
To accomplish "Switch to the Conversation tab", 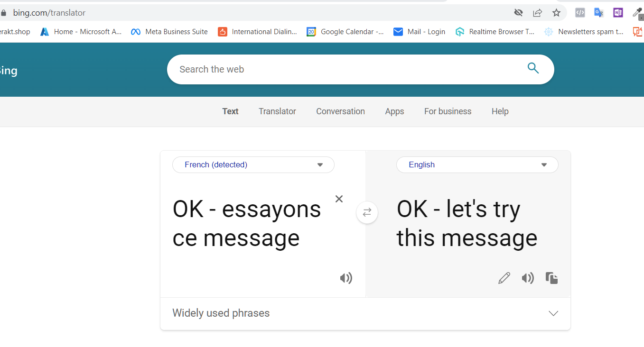I will click(x=340, y=111).
